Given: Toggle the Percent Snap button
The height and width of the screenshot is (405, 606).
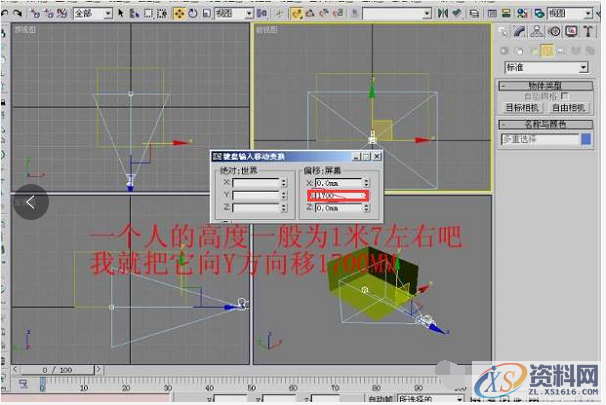Looking at the screenshot, I should [x=324, y=14].
